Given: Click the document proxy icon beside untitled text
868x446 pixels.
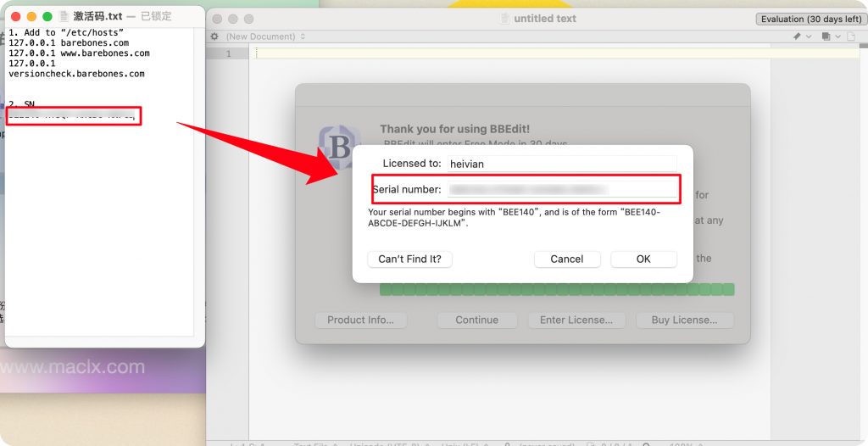Looking at the screenshot, I should (x=504, y=19).
